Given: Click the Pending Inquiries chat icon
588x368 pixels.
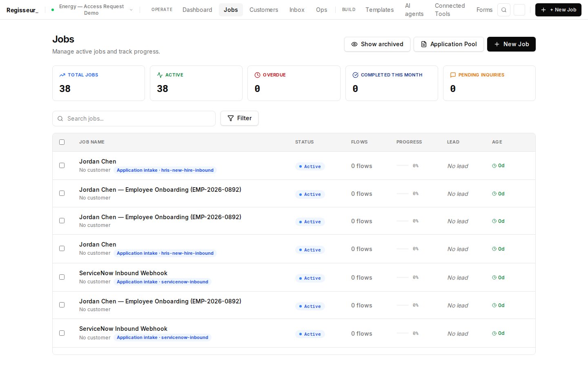Looking at the screenshot, I should [x=453, y=75].
